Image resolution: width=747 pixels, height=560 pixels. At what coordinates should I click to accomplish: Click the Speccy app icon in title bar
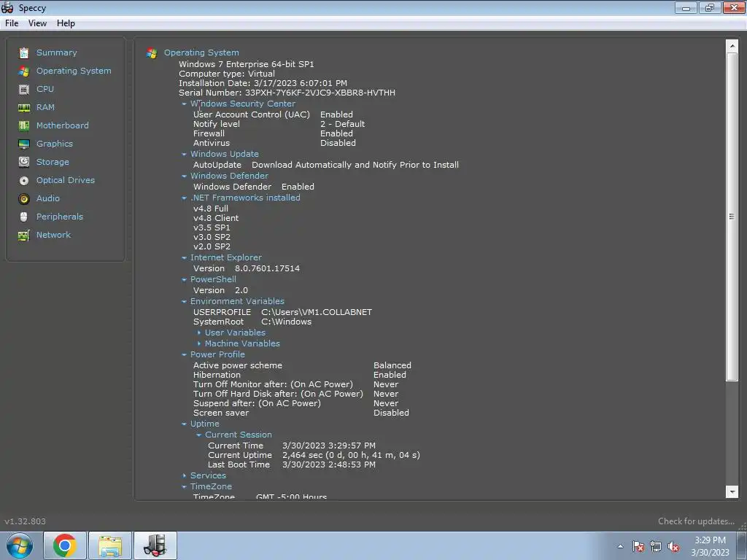pos(7,7)
